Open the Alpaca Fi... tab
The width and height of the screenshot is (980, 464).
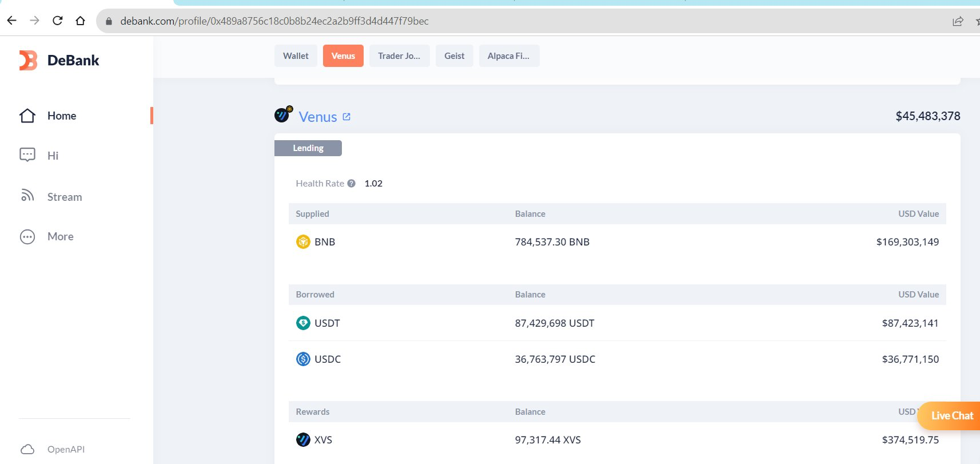[509, 56]
